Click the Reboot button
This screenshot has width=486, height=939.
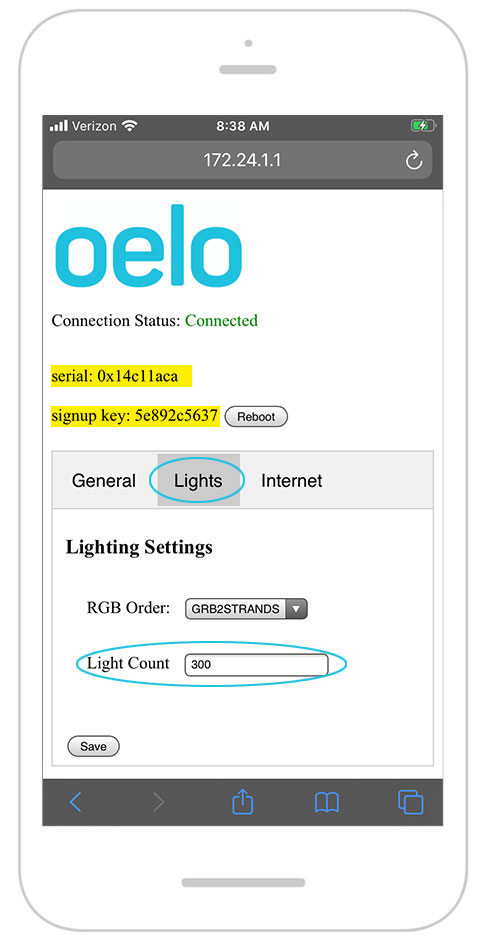pyautogui.click(x=256, y=417)
